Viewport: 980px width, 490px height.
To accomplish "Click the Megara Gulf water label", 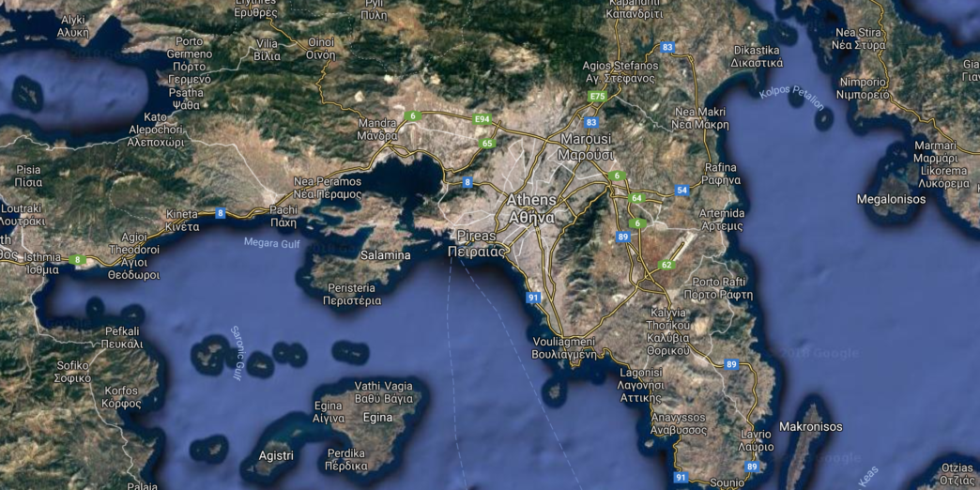I will pos(268,242).
